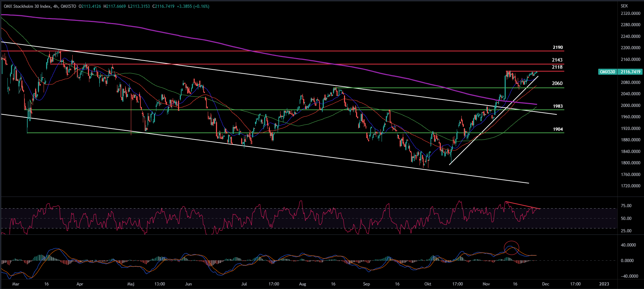Click the 75.00 RSI scale label
The image size is (644, 289).
(x=626, y=206)
